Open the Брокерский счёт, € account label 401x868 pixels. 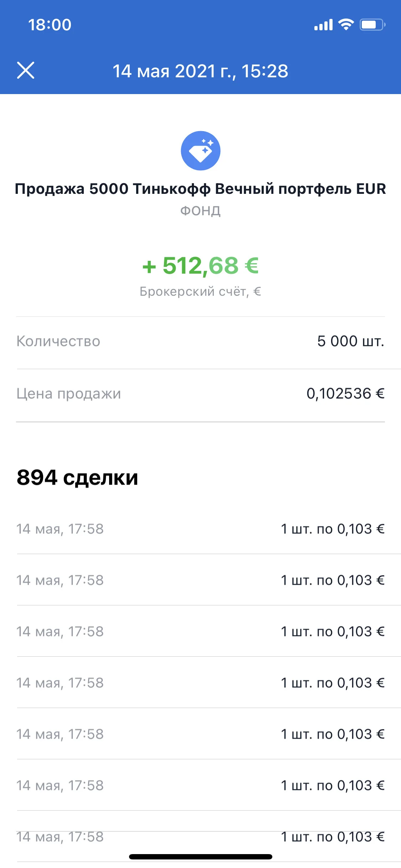[200, 291]
